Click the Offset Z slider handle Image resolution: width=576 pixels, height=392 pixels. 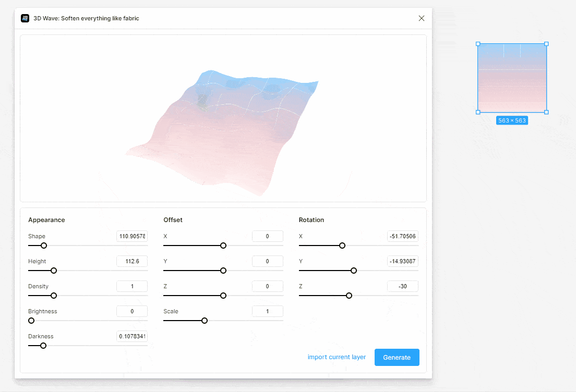coord(223,296)
